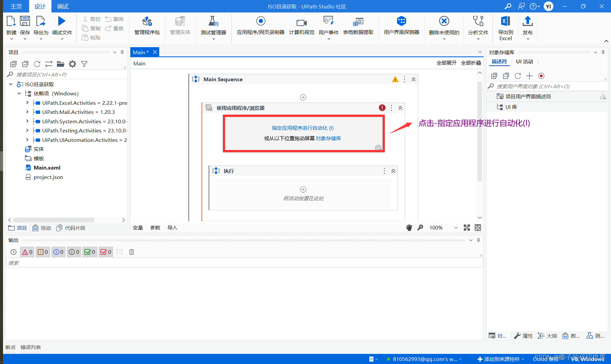611x364 pixels.
Task: Toggle warning filter in 输出 panel
Action: (x=27, y=252)
